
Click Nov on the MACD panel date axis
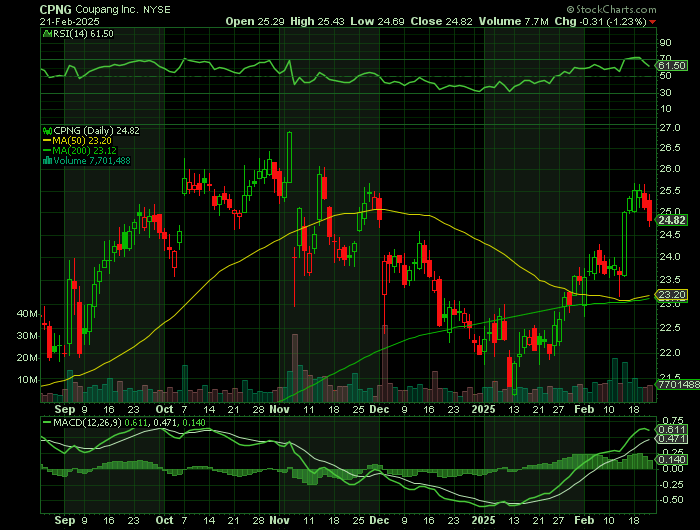(279, 521)
